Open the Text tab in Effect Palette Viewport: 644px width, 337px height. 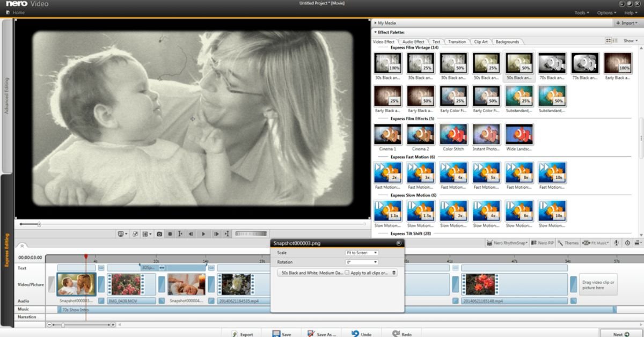[x=436, y=42]
